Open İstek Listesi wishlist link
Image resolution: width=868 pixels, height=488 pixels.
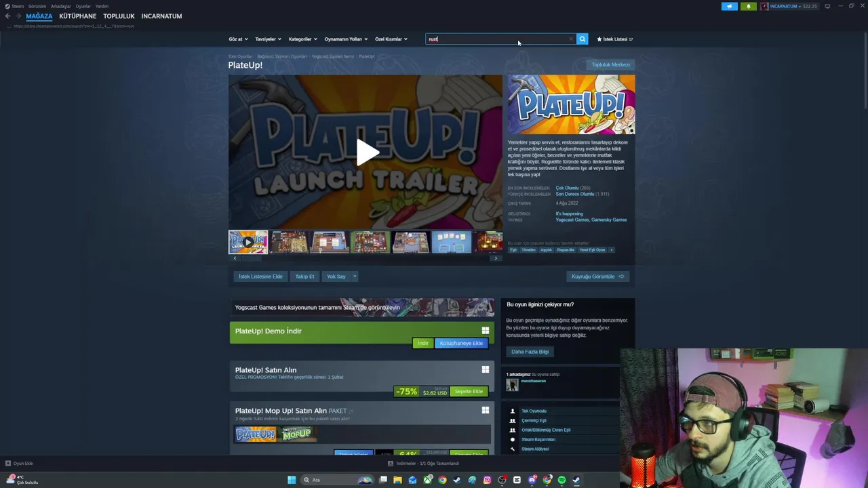tap(614, 39)
